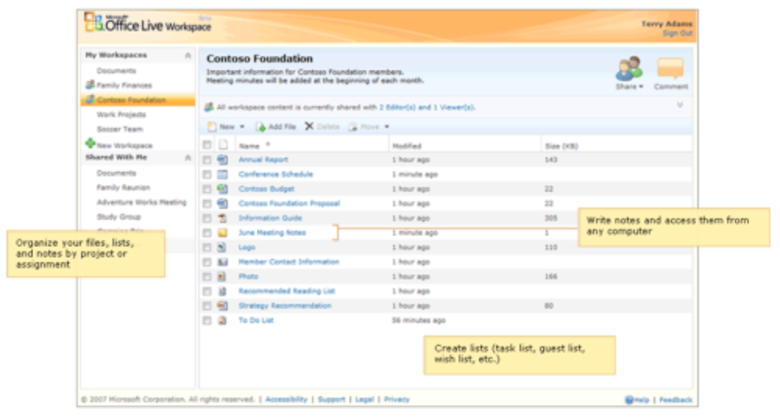Open Adventure Works Meeting shared workspace
The height and width of the screenshot is (418, 780).
[x=142, y=202]
